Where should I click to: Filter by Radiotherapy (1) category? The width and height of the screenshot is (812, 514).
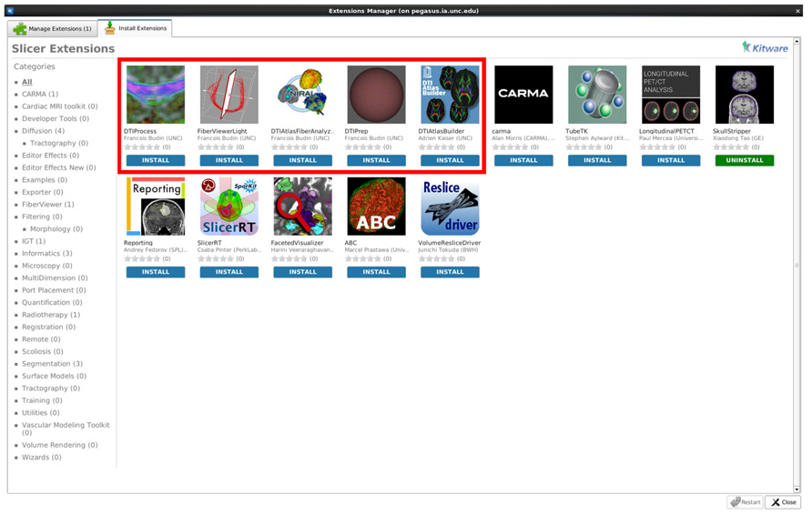tap(51, 315)
